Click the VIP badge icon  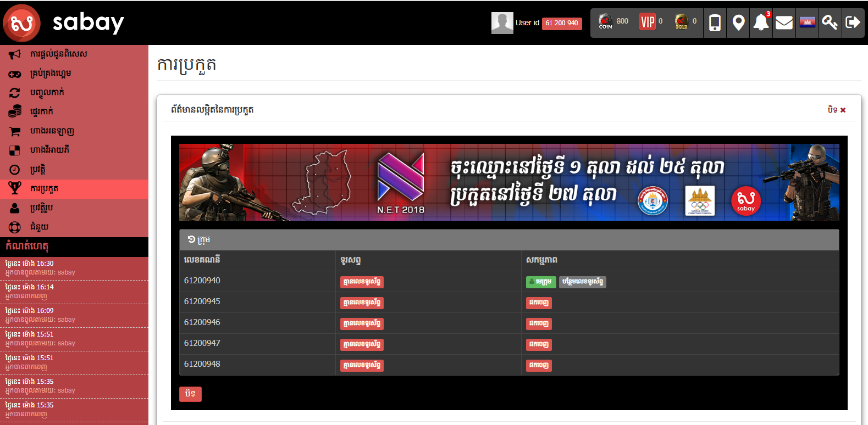648,22
